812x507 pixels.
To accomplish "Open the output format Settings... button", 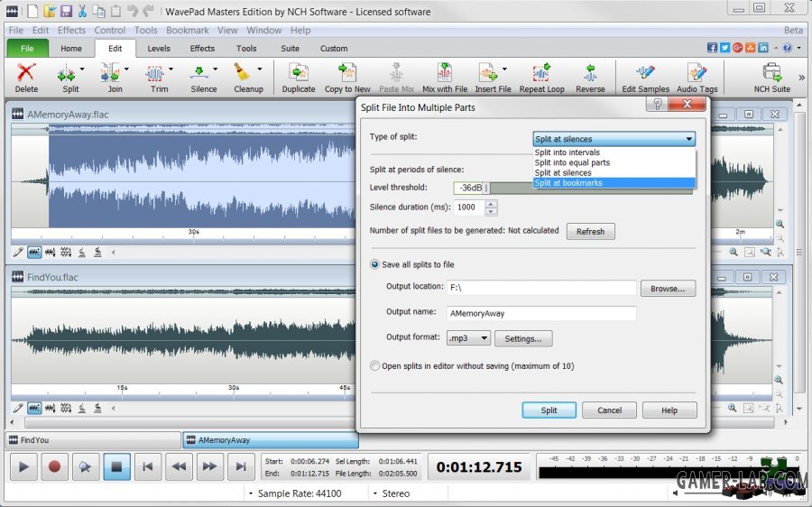I will coord(523,338).
